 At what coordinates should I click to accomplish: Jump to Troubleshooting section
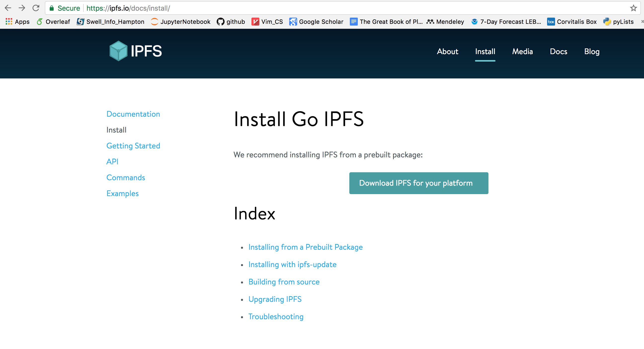[276, 317]
